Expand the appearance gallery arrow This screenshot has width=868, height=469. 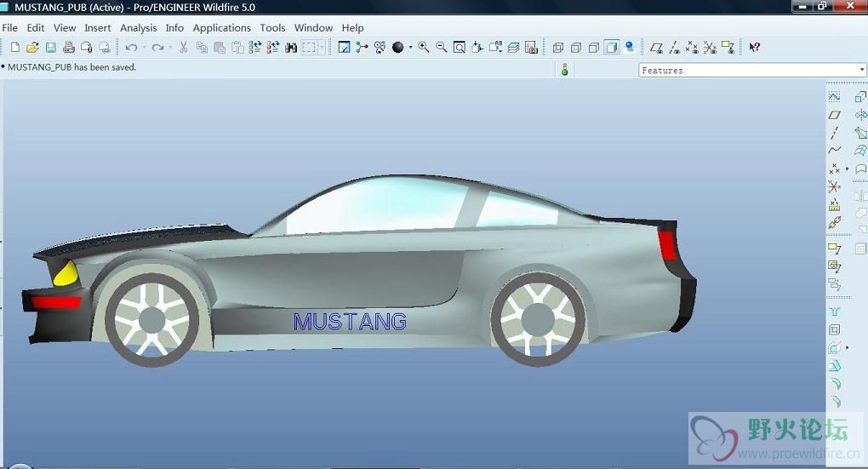pyautogui.click(x=410, y=48)
